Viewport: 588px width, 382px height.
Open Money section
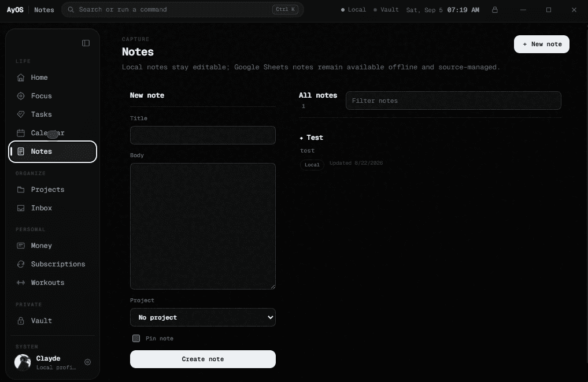[x=53, y=246]
